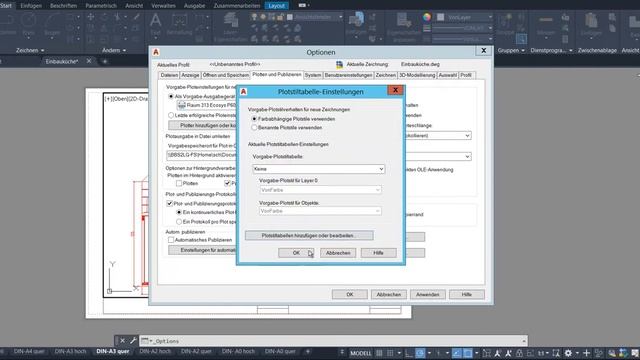The width and height of the screenshot is (640, 360).
Task: Click the plus icon in the status bar
Action: [x=587, y=353]
